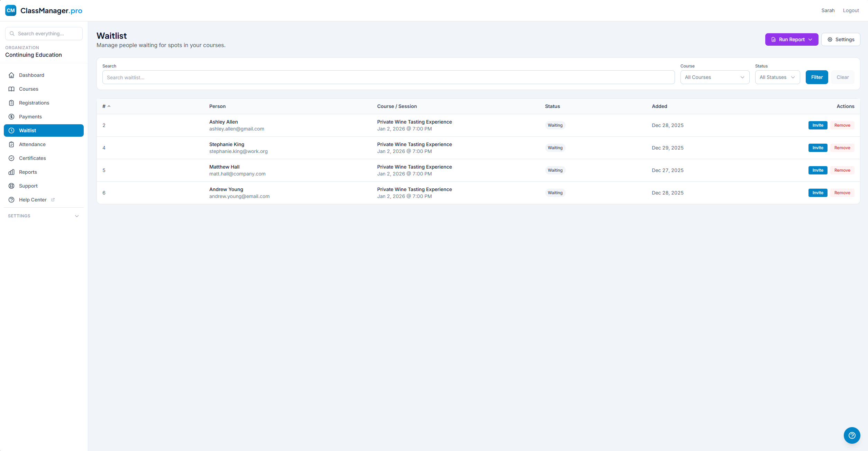Select the Dashboard home icon
The height and width of the screenshot is (451, 868).
tap(11, 75)
